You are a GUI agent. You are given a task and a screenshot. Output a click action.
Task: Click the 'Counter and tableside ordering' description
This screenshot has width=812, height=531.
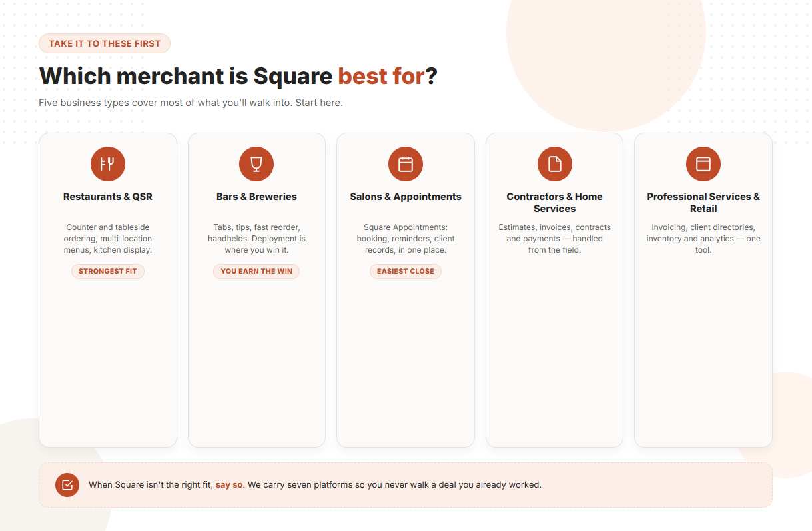tap(108, 239)
